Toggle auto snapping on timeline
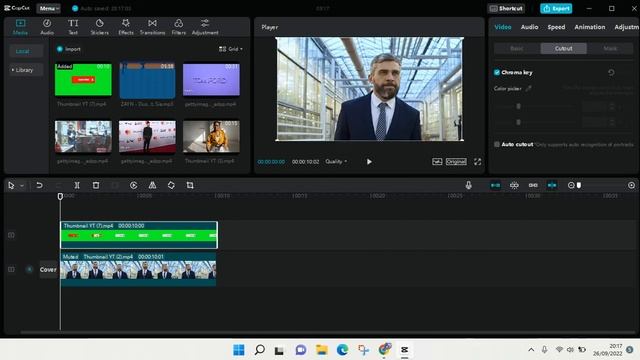Screen dimensions: 640x360 coord(514,185)
